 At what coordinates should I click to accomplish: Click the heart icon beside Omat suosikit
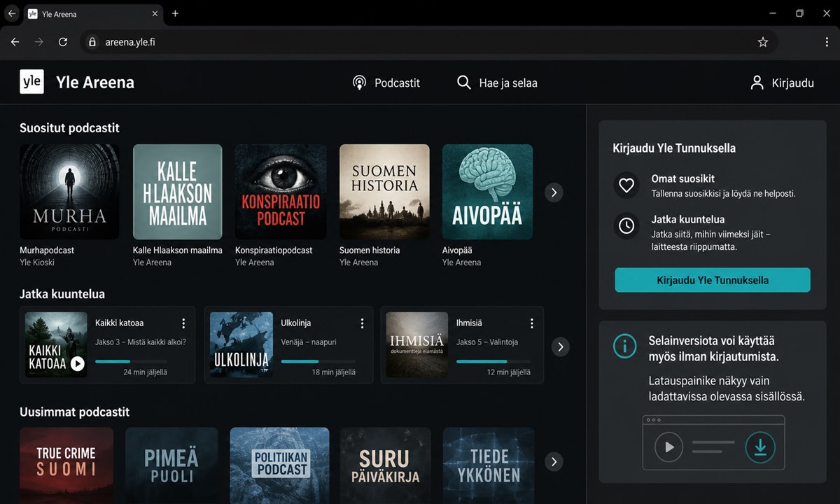[x=626, y=185]
